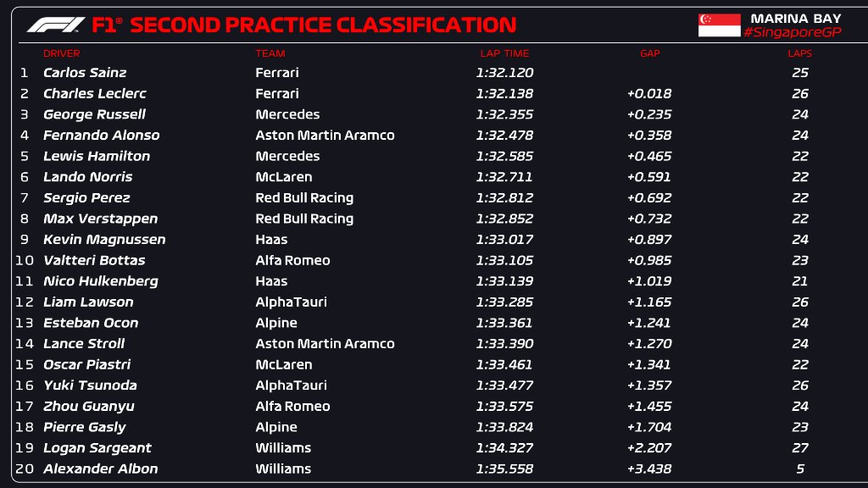Click George Russell's lap time 1:32.355

(x=504, y=114)
